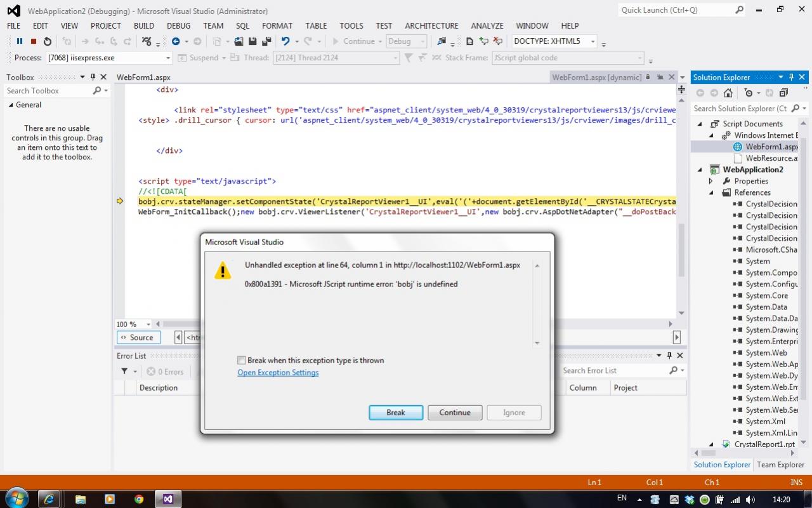Screen dimensions: 812x508
Task: Click in the Search Error List field
Action: pos(613,370)
